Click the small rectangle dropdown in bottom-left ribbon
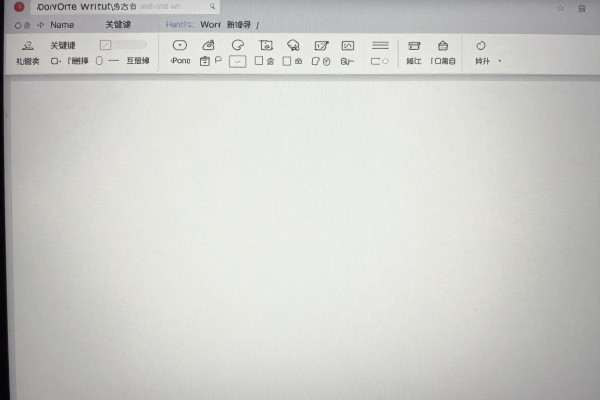This screenshot has height=400, width=600. [x=56, y=61]
